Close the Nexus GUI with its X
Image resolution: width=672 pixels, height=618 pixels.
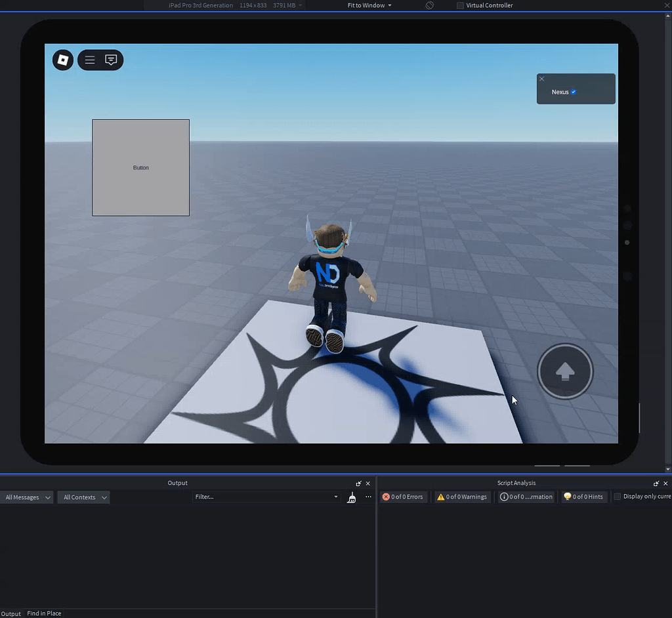(x=541, y=79)
